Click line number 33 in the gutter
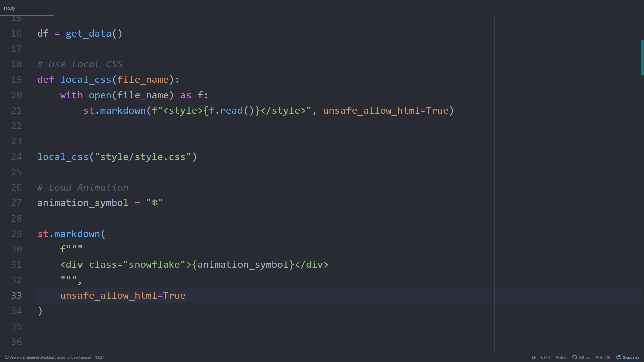644x362 pixels. (16, 296)
